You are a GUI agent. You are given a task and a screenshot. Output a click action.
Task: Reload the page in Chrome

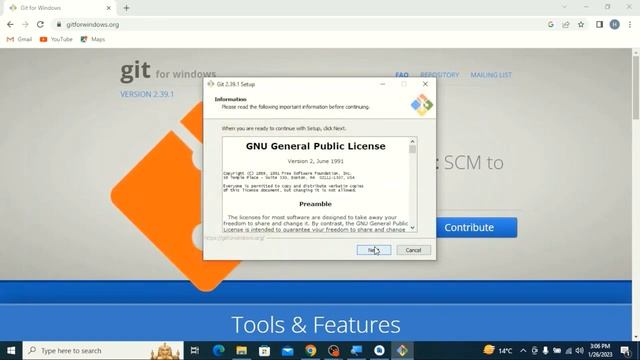point(40,24)
